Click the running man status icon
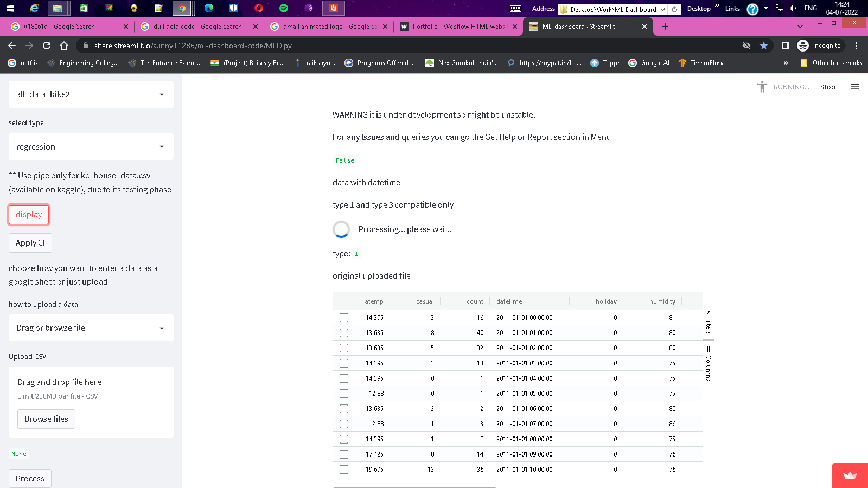Image resolution: width=868 pixels, height=488 pixels. [762, 87]
